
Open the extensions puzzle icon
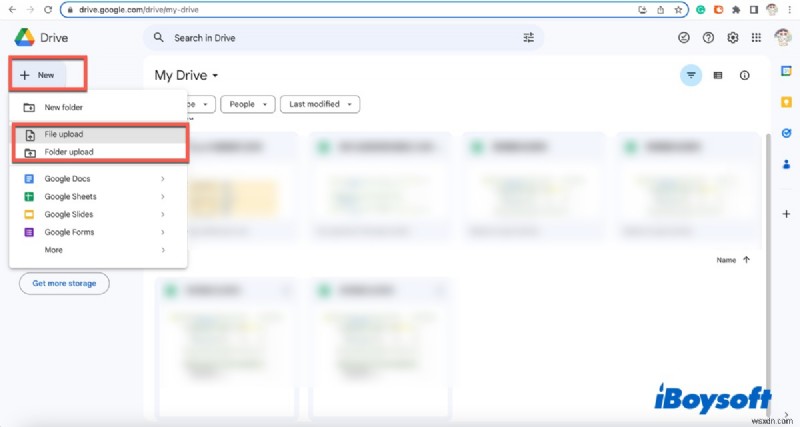pyautogui.click(x=736, y=10)
